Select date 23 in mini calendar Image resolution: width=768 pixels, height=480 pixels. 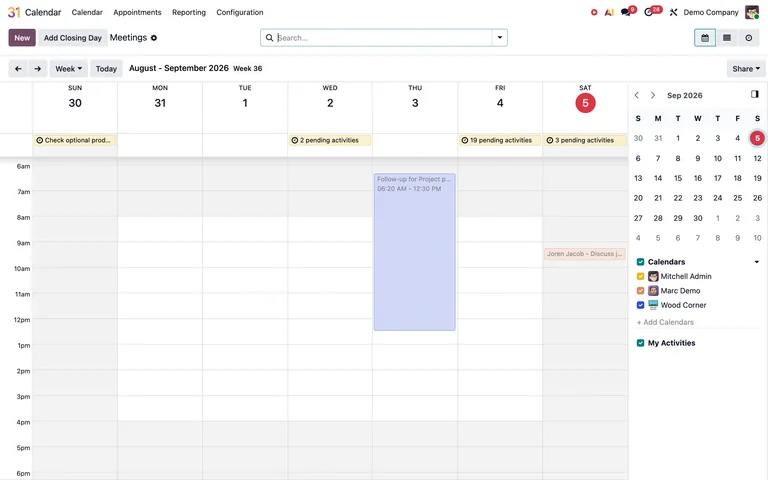697,198
